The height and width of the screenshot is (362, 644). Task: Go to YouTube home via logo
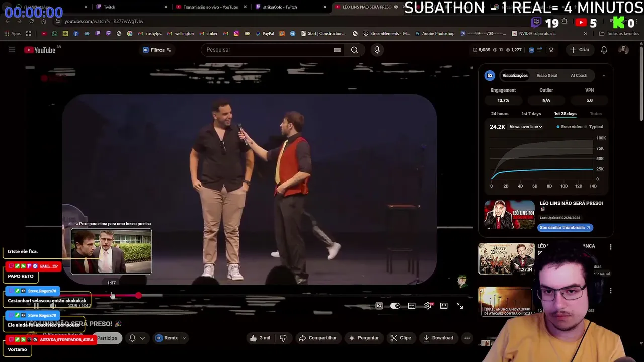tap(40, 50)
